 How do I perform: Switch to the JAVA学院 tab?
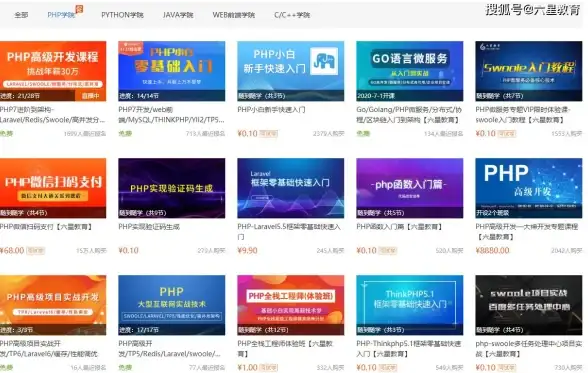pos(178,15)
